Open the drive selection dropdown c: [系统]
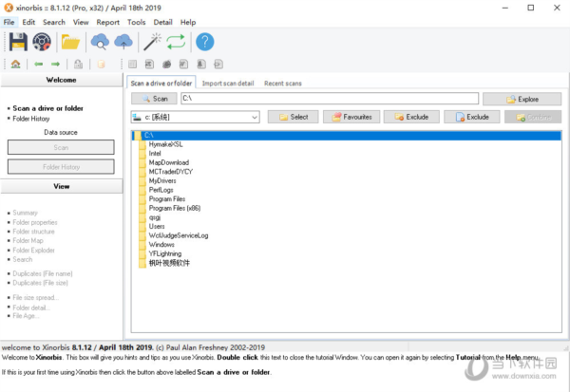570x392 pixels. coord(195,117)
